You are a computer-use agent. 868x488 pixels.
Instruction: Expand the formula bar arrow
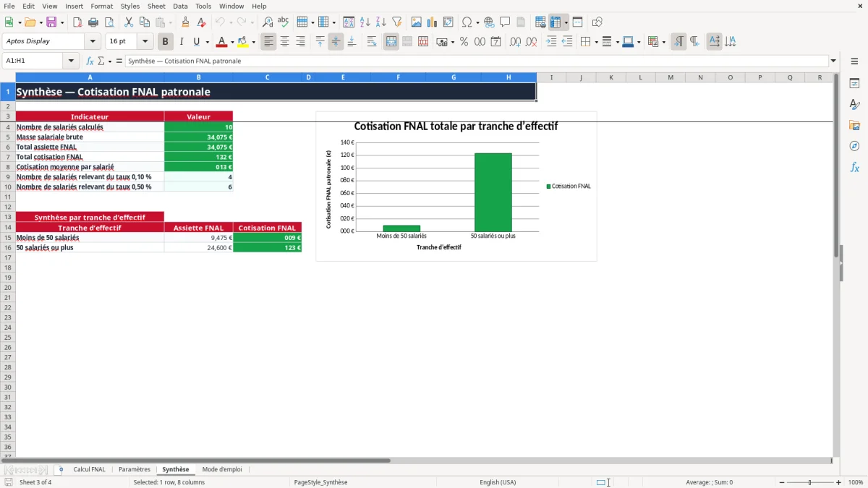tap(833, 61)
